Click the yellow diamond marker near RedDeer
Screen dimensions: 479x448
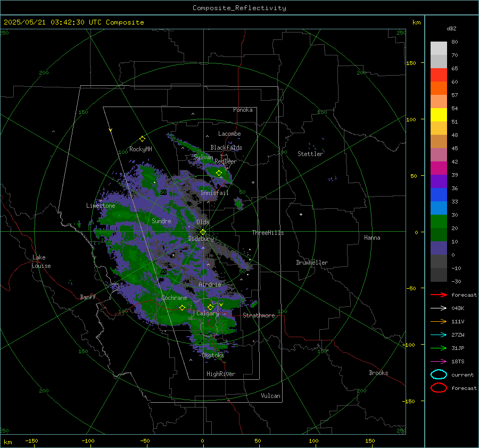point(219,173)
